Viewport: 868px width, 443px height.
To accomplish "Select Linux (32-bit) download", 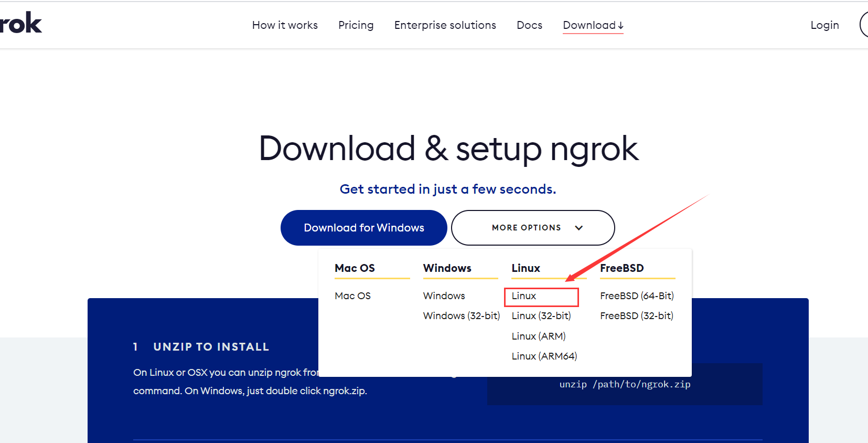I will pos(541,316).
